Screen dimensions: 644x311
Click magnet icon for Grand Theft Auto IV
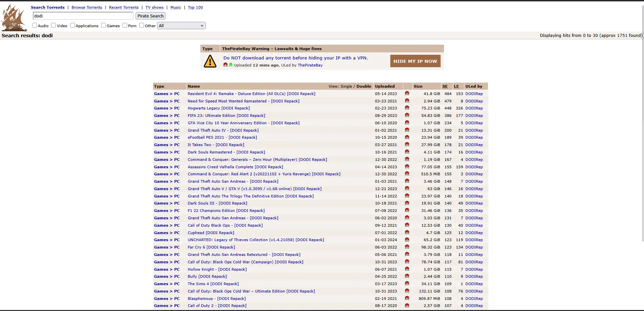407,130
